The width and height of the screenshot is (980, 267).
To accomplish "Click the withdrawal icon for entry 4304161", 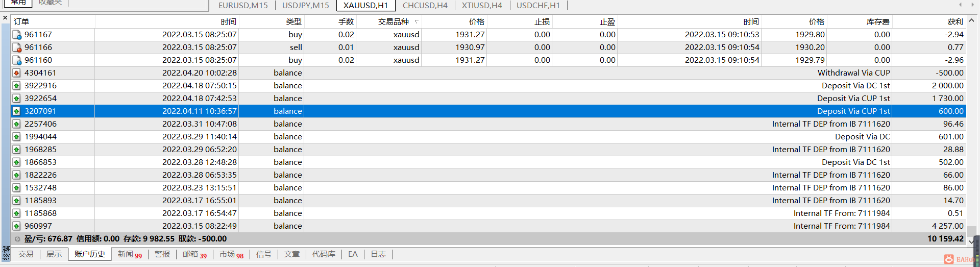I will pos(16,73).
